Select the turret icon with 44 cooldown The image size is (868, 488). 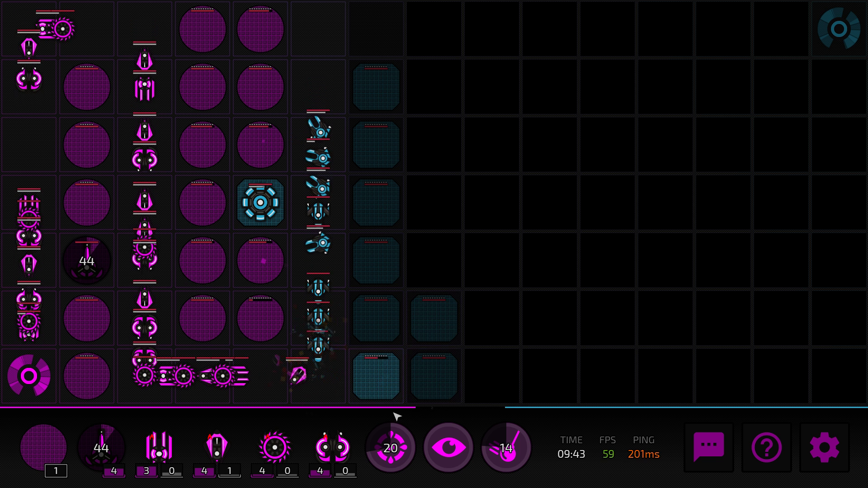(101, 447)
